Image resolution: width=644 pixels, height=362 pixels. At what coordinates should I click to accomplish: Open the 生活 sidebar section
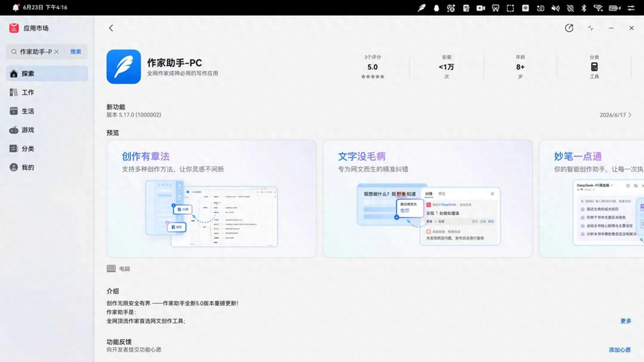47,111
